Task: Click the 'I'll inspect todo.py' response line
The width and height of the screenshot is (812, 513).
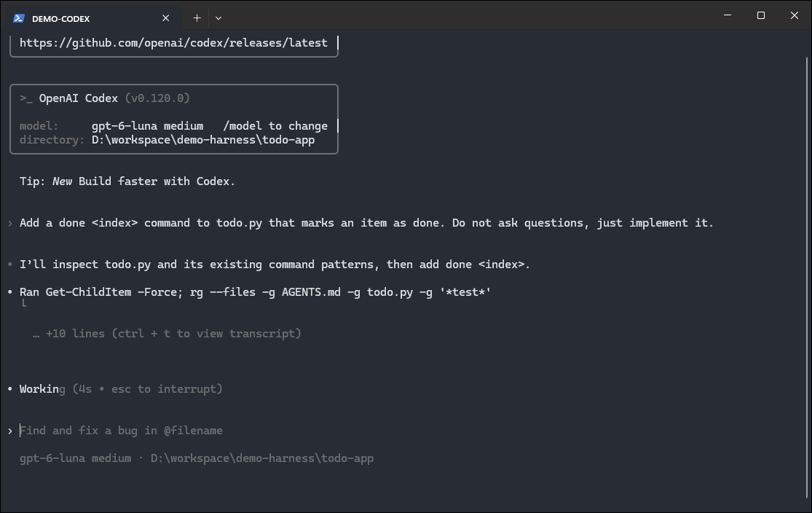Action: [x=275, y=265]
